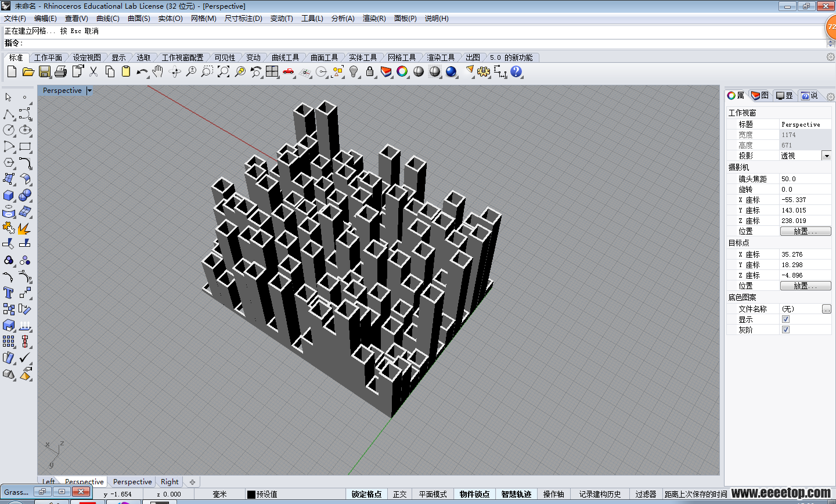Click the Print icon

pos(61,71)
